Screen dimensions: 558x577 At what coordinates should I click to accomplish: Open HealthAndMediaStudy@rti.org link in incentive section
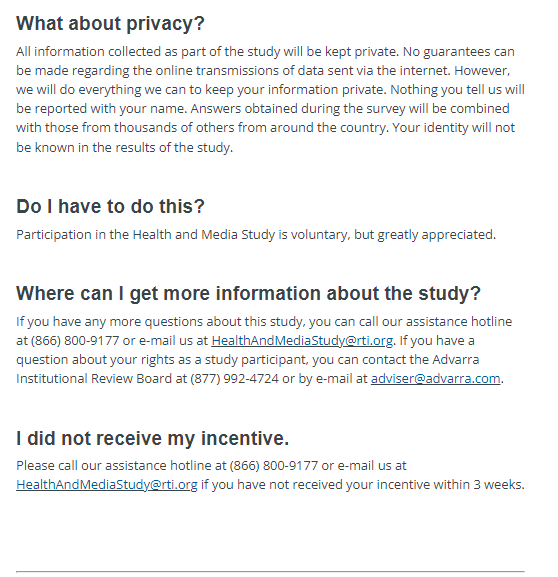107,485
